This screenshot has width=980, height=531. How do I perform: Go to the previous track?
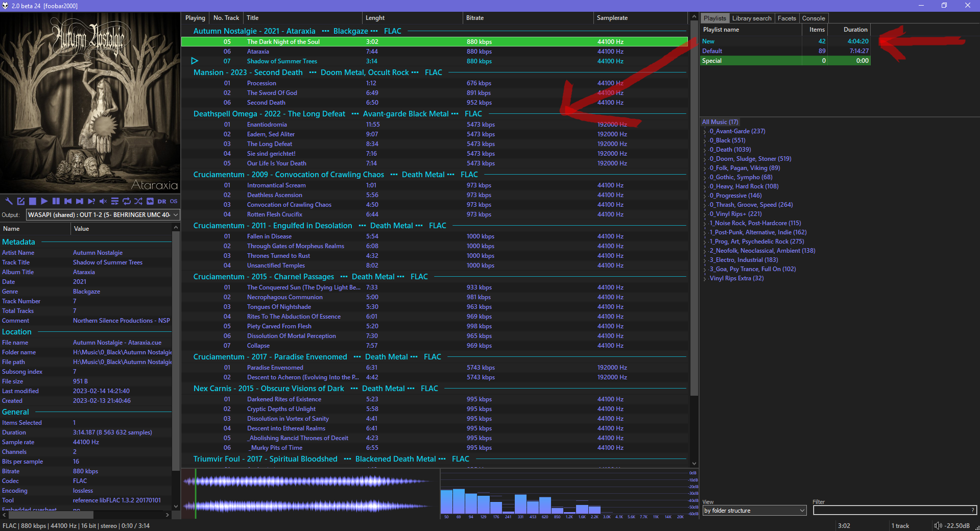(67, 201)
